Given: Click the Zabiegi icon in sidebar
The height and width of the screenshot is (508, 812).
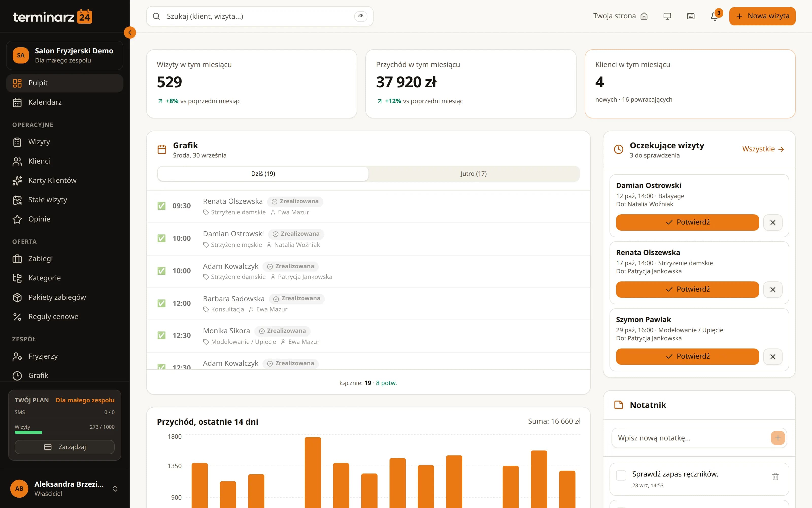Looking at the screenshot, I should coord(17,259).
